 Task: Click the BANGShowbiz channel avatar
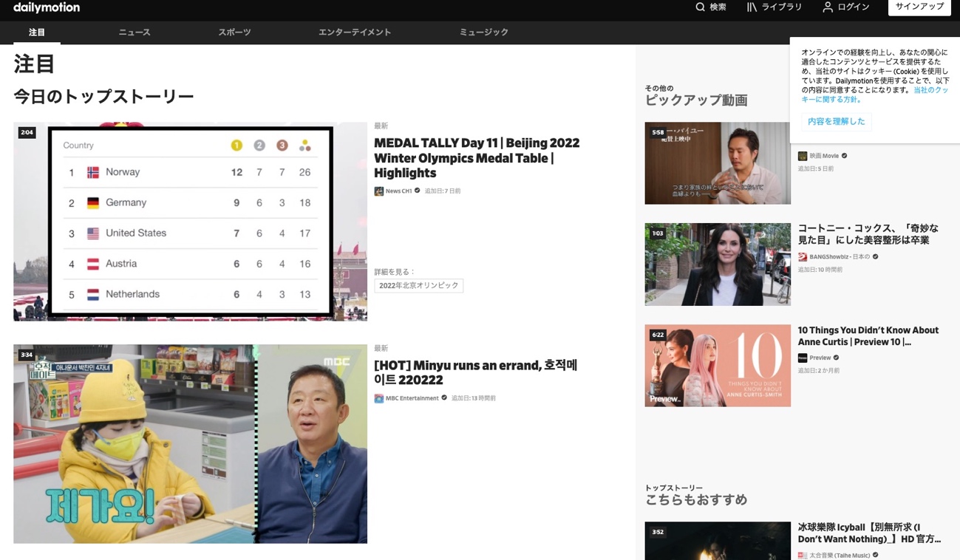[x=803, y=257]
